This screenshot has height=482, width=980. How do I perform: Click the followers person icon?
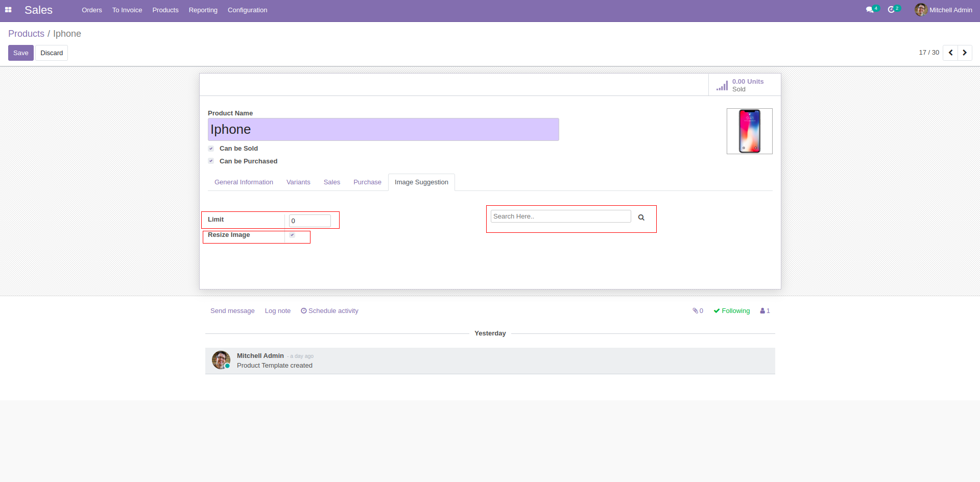coord(762,311)
